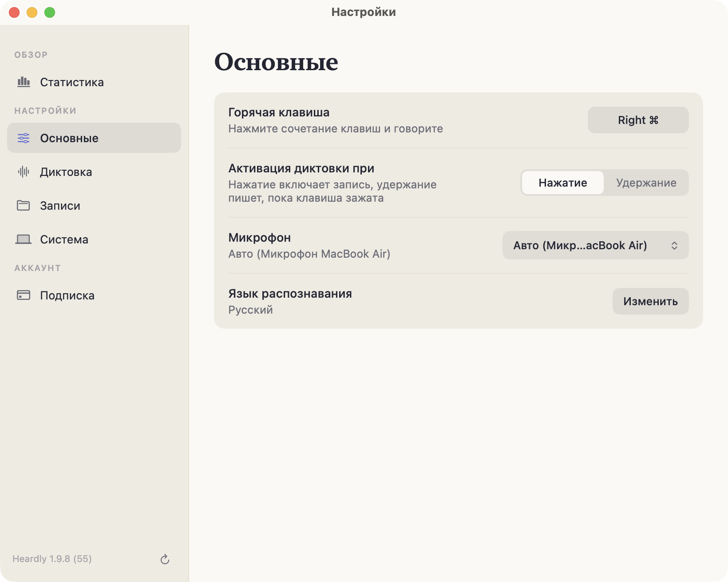Click the Подписка card icon

pyautogui.click(x=24, y=295)
